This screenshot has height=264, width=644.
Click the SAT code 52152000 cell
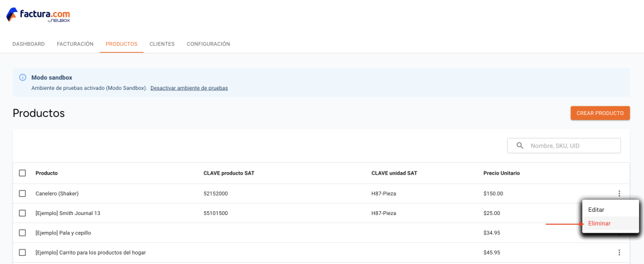point(216,194)
